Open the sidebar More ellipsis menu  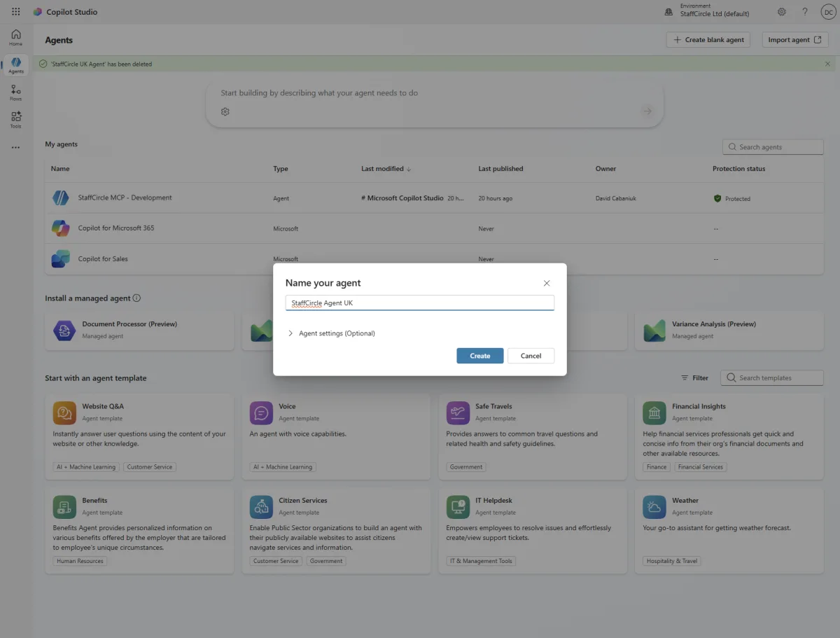pos(15,148)
